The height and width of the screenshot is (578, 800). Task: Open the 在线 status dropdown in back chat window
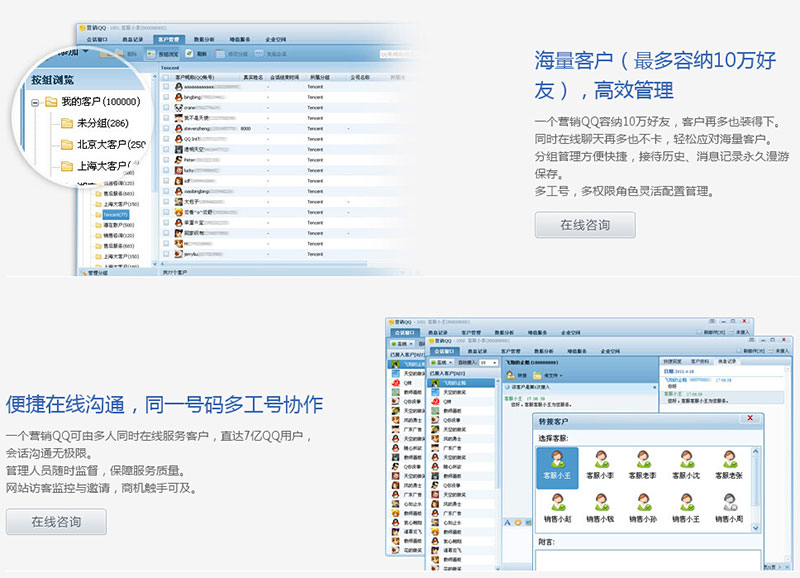[x=402, y=344]
